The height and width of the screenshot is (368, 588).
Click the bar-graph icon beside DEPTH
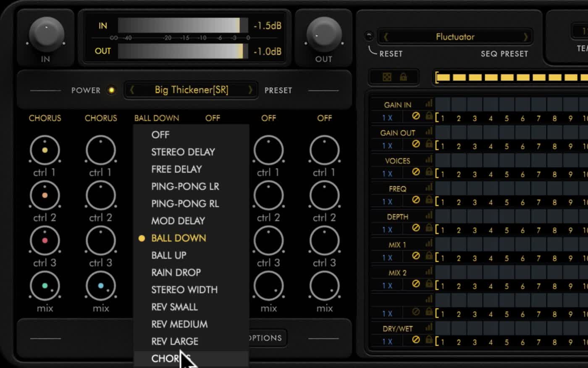click(x=428, y=215)
